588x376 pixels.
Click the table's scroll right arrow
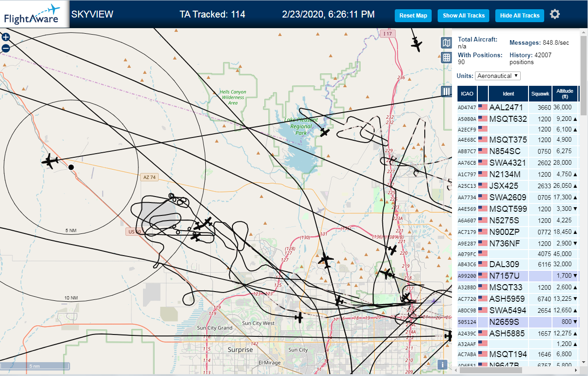click(x=575, y=370)
